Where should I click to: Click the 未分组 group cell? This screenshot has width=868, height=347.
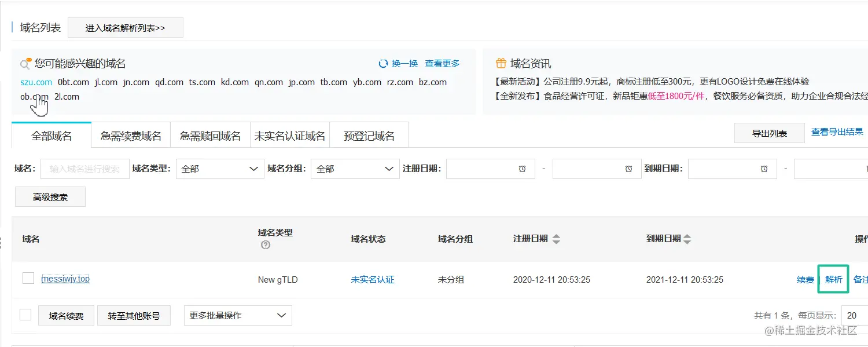click(x=451, y=279)
